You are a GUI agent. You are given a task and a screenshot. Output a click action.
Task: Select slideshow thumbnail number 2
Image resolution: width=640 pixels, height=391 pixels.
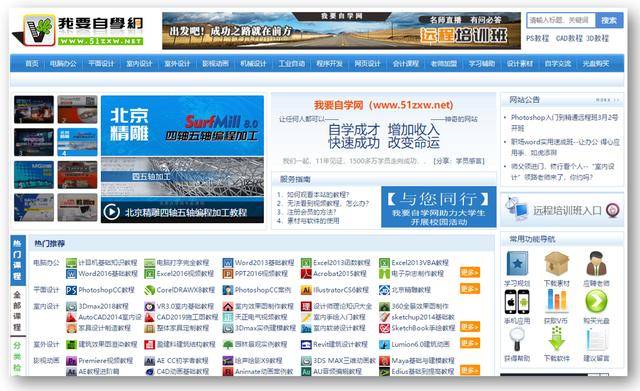[x=78, y=109]
